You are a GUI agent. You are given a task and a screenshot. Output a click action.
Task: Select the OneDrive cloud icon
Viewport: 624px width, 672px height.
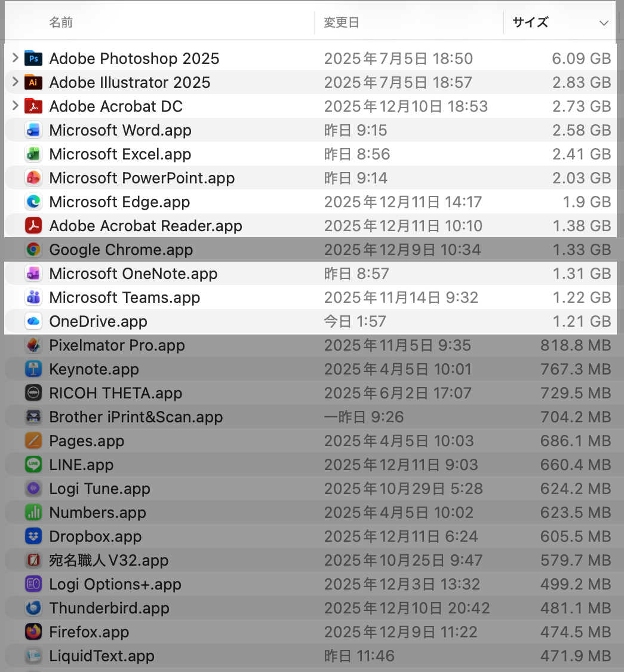(33, 321)
